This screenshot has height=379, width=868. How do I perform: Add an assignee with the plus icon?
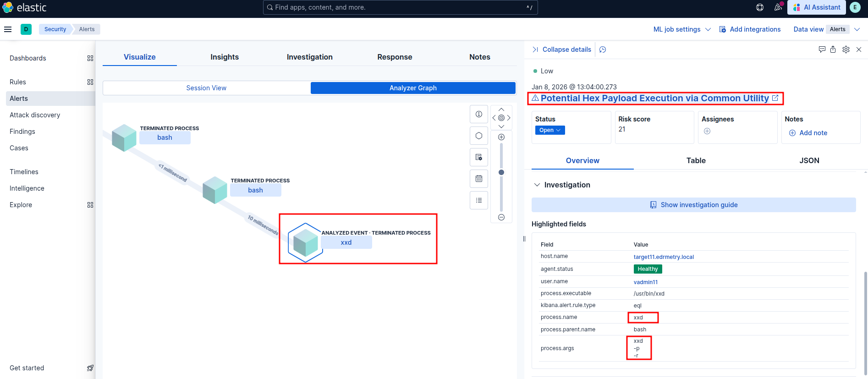[x=707, y=132]
